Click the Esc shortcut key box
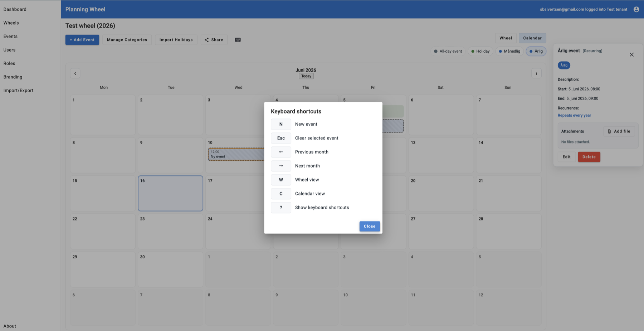This screenshot has width=644, height=331. click(281, 138)
